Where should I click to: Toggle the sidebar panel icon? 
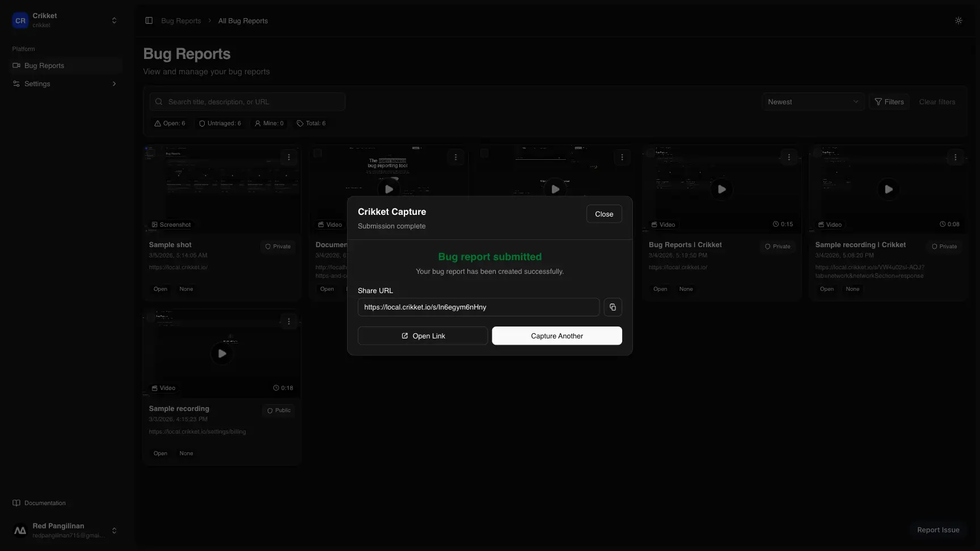[149, 20]
